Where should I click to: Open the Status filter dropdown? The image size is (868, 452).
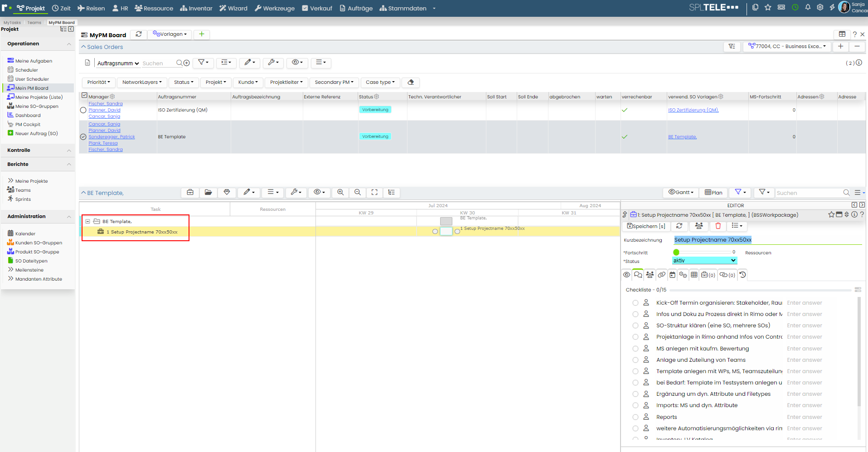tap(184, 82)
